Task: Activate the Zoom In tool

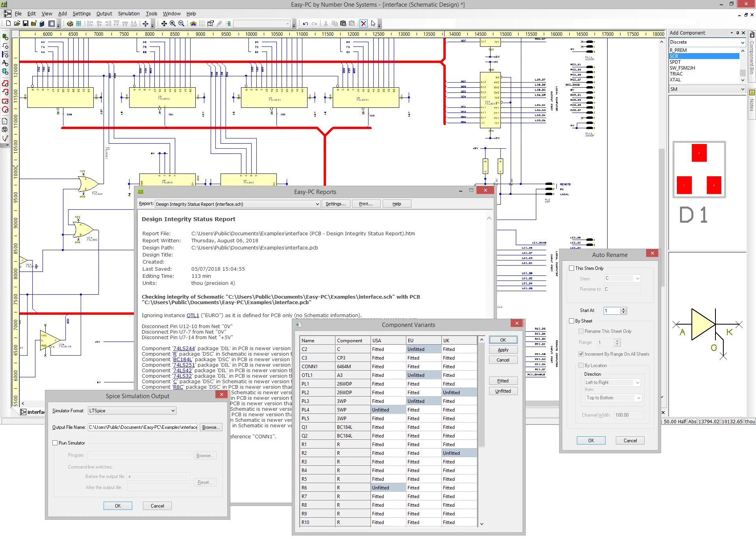Action: coord(172,23)
